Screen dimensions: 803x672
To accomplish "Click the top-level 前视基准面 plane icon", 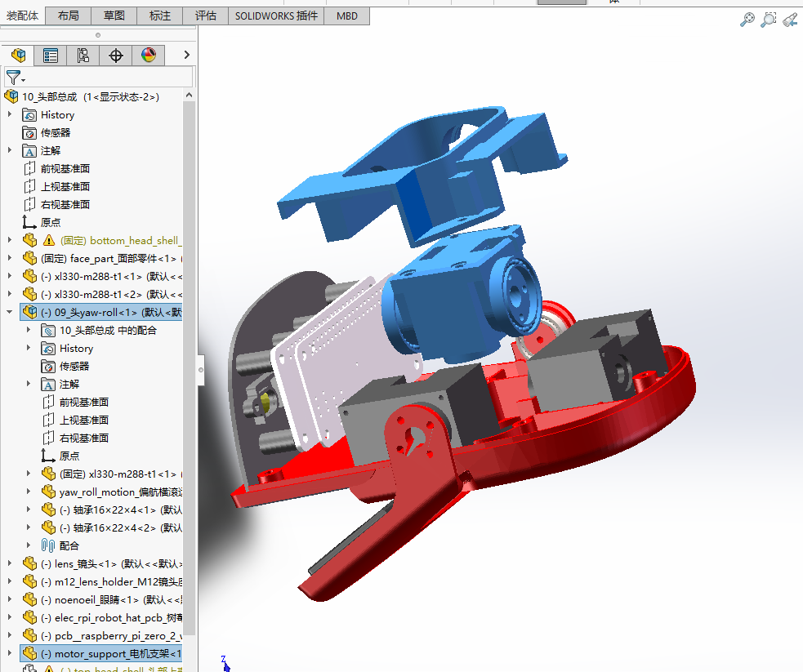I will point(29,168).
